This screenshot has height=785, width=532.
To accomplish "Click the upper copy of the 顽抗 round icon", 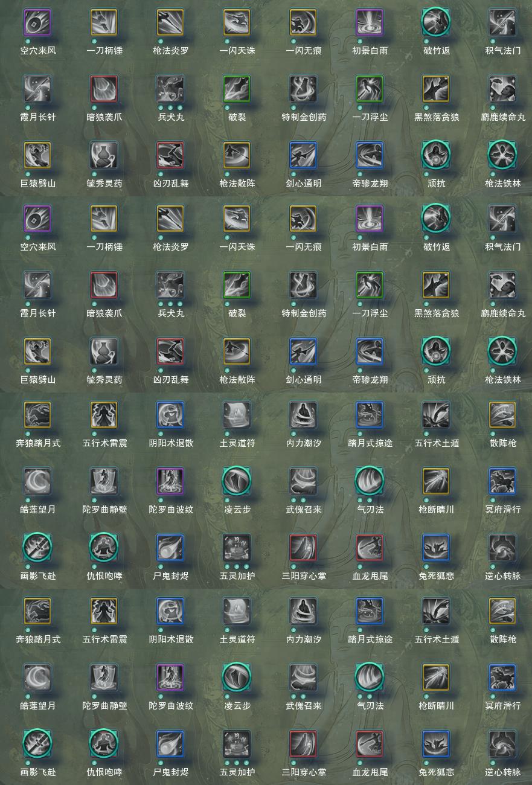I will click(436, 155).
